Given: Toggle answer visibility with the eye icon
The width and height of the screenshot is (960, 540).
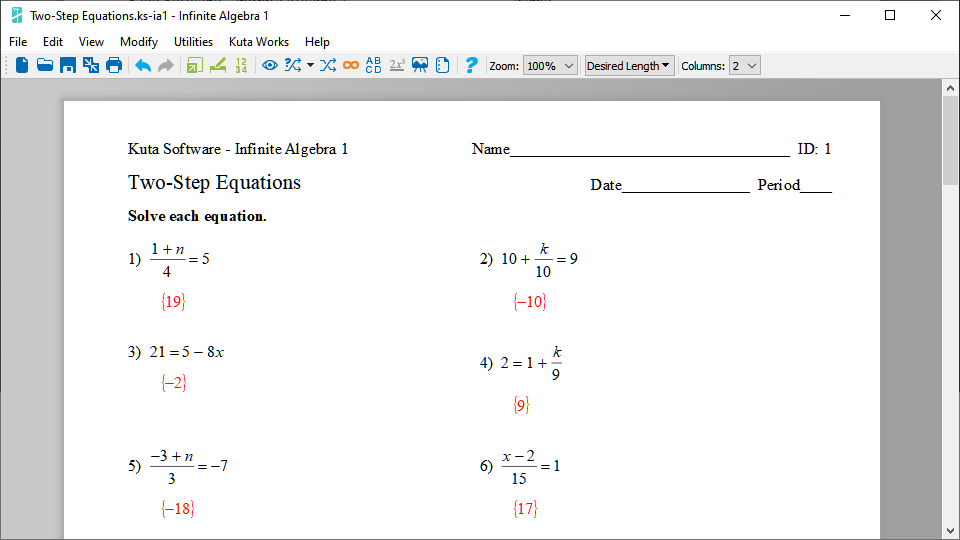Looking at the screenshot, I should (x=270, y=65).
